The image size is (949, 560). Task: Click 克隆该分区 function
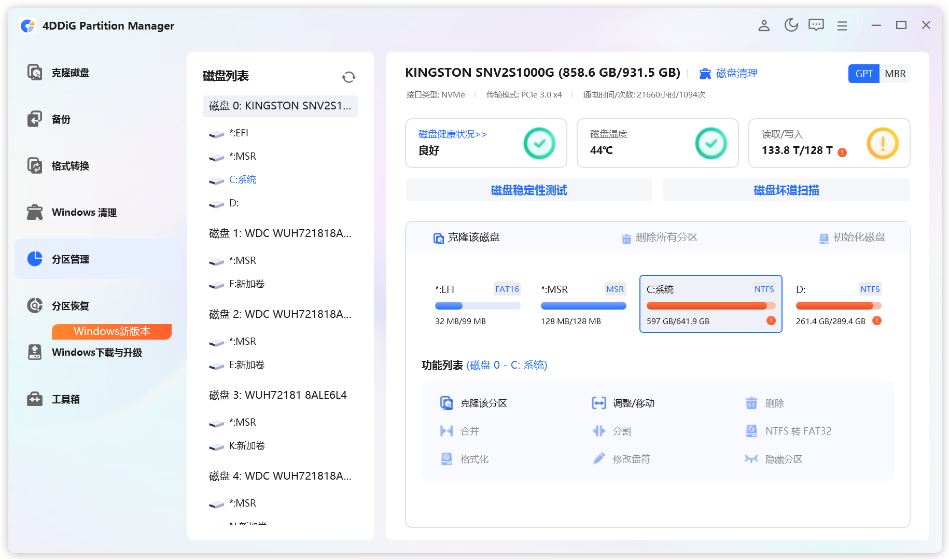(473, 403)
